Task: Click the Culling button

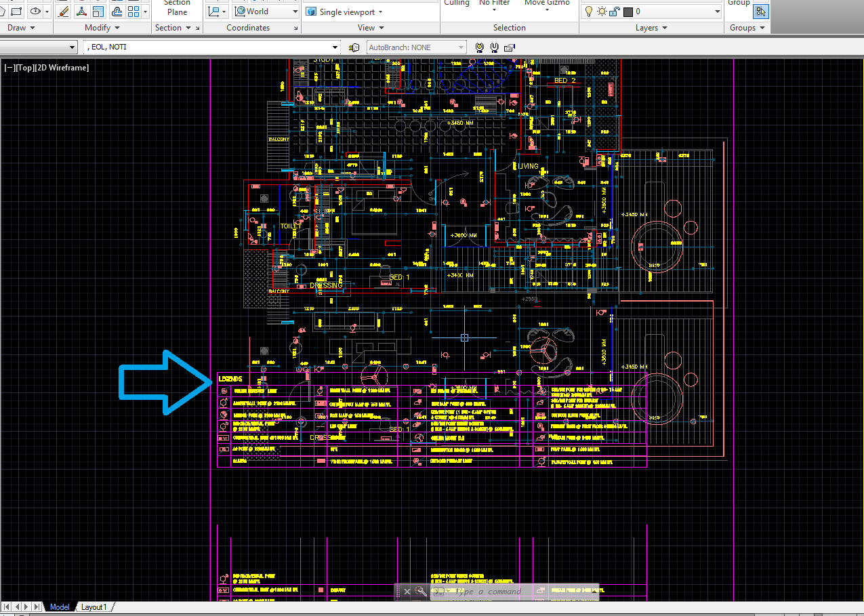Action: click(457, 3)
